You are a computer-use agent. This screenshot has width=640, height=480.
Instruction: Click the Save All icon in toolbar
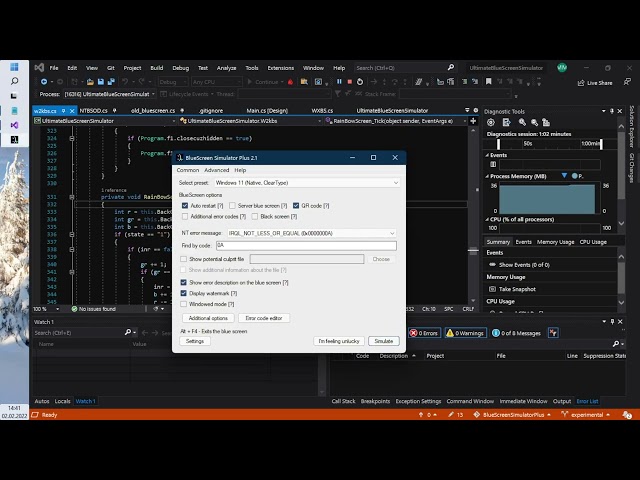coord(111,82)
